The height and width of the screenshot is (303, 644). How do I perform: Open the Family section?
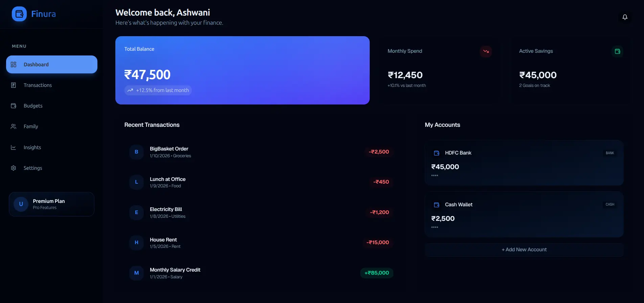click(30, 126)
